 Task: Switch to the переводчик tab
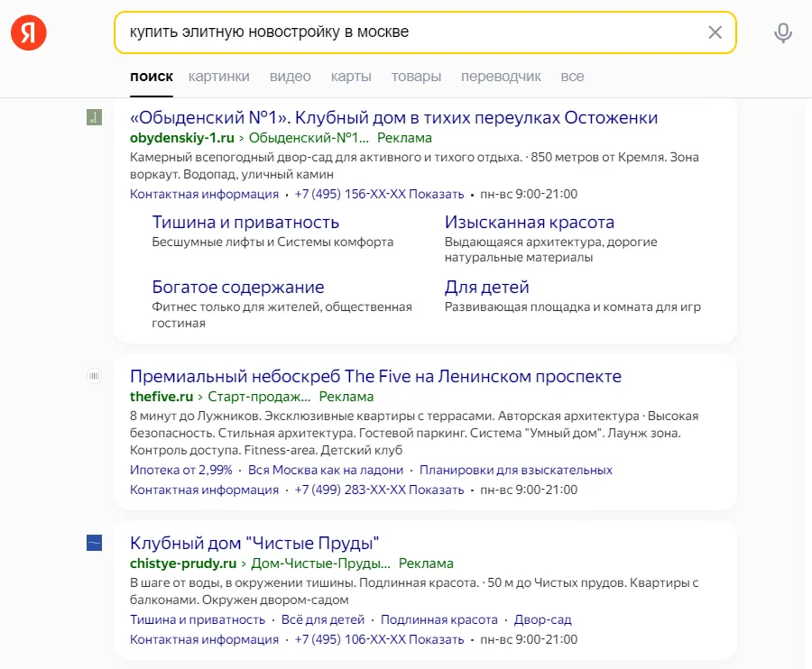pyautogui.click(x=501, y=77)
